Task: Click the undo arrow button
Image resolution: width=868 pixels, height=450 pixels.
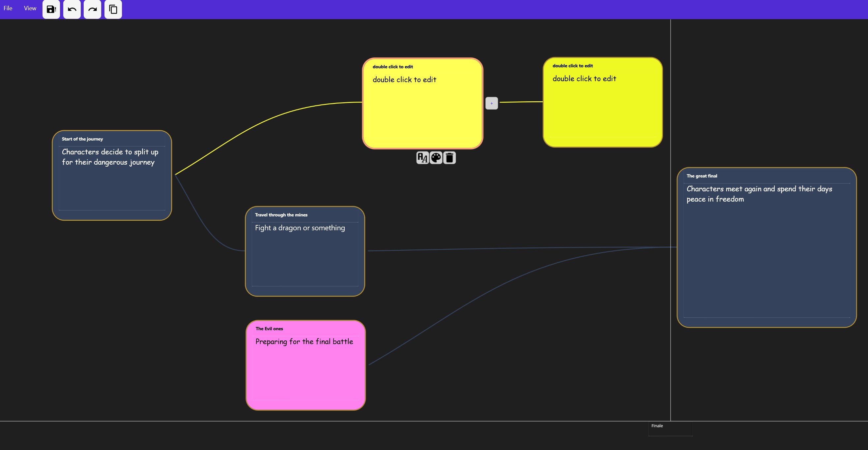Action: click(72, 9)
